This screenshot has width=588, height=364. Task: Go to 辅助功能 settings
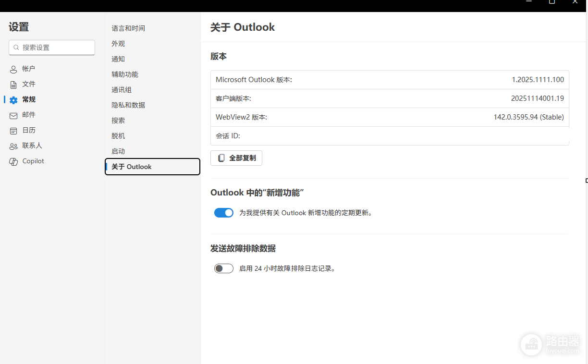pos(125,74)
